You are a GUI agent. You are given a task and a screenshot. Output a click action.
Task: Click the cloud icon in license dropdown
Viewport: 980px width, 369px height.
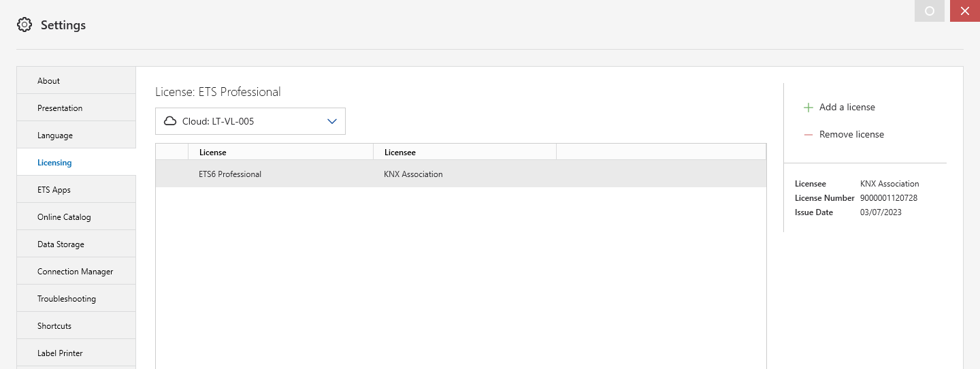(x=170, y=121)
